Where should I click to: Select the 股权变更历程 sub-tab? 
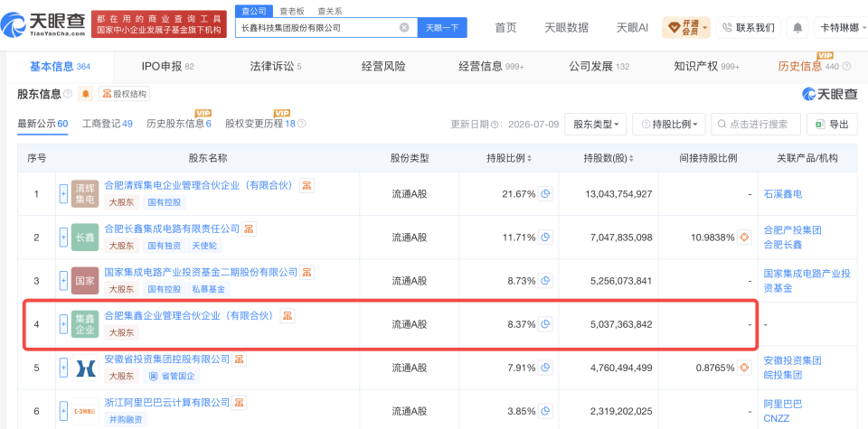click(x=260, y=124)
